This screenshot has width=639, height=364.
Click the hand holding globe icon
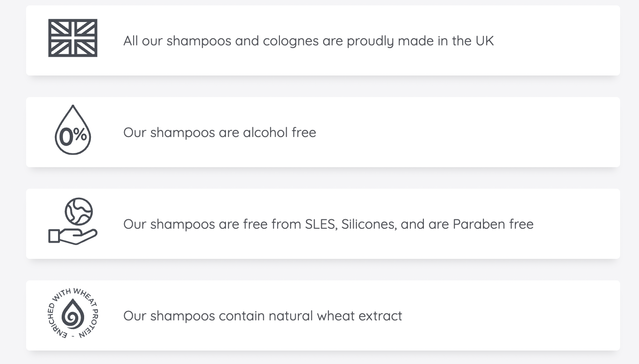[x=73, y=222]
